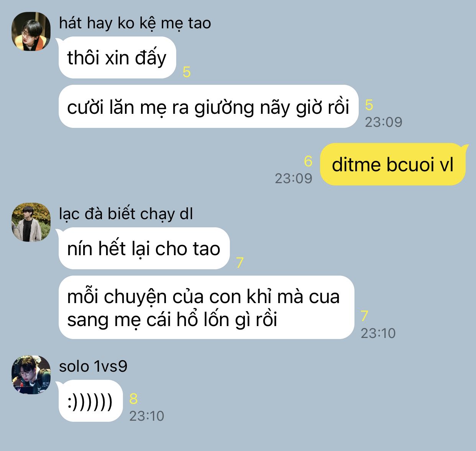Click sender name "solo 1vs9"
476x451 pixels.
[x=93, y=366]
